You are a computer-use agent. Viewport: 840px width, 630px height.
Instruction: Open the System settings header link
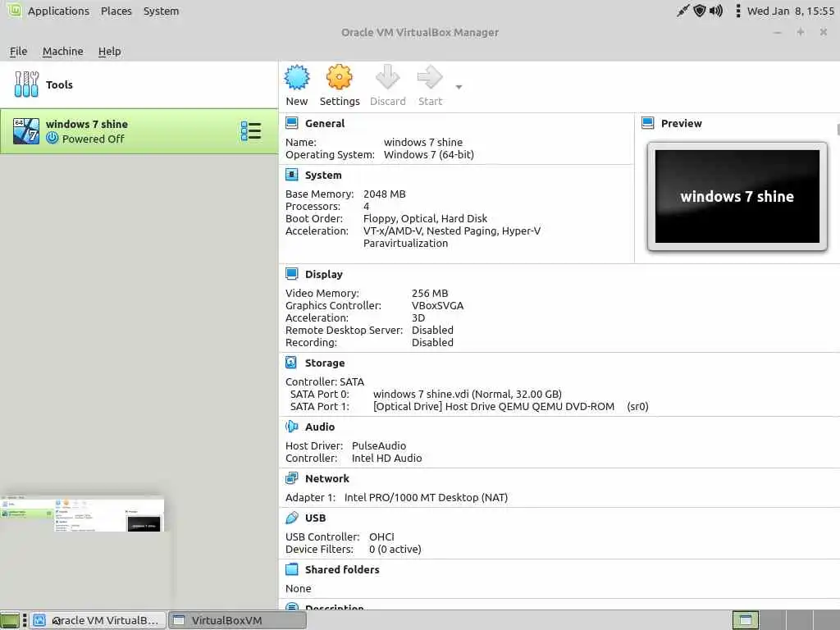(323, 175)
